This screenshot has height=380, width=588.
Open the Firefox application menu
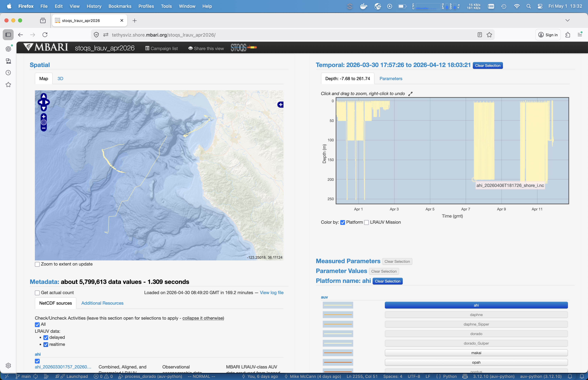[580, 35]
